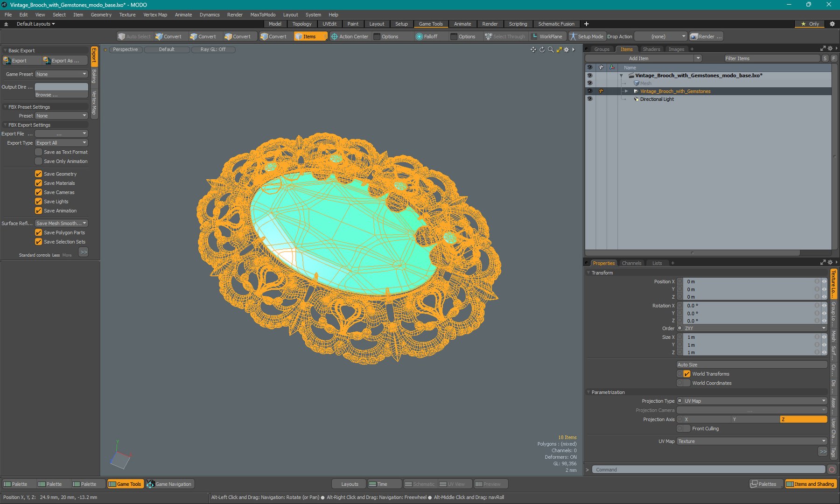Open the Export Type dropdown

(62, 143)
